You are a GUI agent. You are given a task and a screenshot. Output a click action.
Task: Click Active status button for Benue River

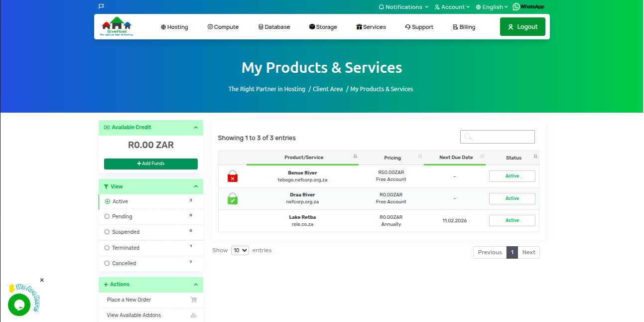click(x=512, y=176)
